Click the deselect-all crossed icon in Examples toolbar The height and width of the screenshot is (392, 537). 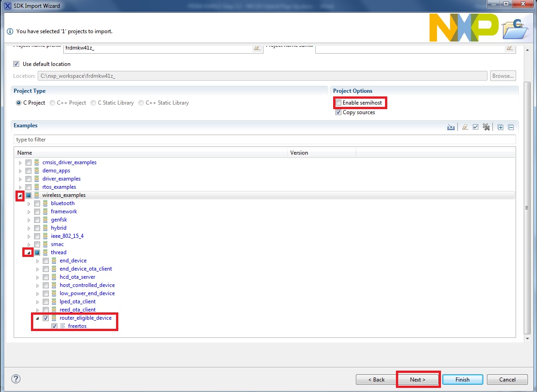[x=486, y=127]
